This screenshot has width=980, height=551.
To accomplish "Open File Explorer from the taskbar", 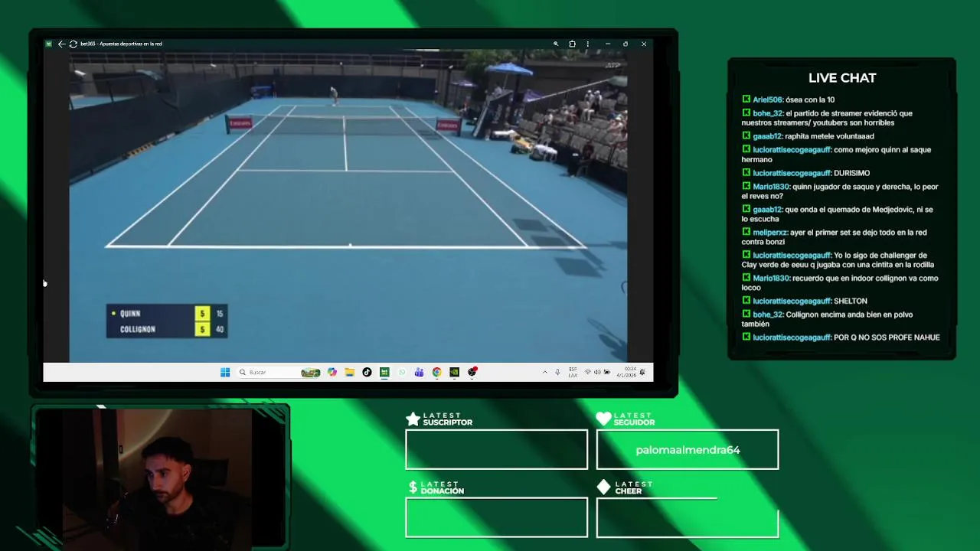I will [349, 372].
